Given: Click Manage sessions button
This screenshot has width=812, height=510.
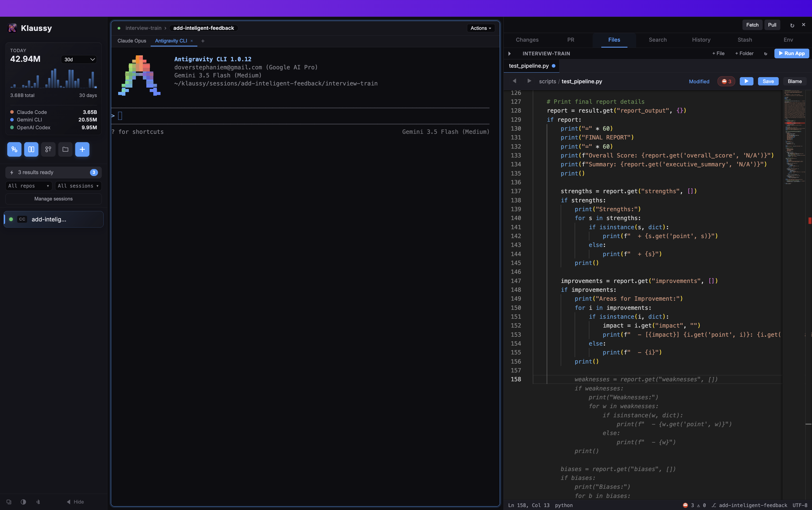Looking at the screenshot, I should pos(54,199).
